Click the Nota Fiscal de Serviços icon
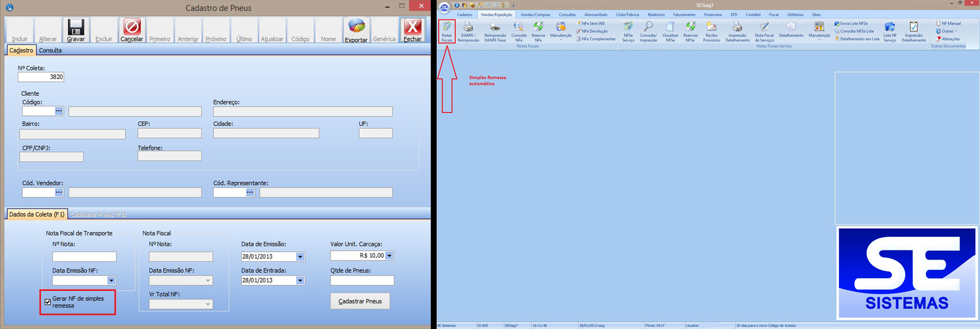 pos(764,31)
